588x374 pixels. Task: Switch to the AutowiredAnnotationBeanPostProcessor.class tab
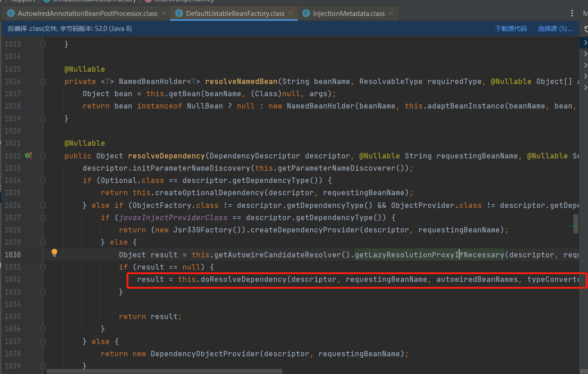click(x=86, y=14)
